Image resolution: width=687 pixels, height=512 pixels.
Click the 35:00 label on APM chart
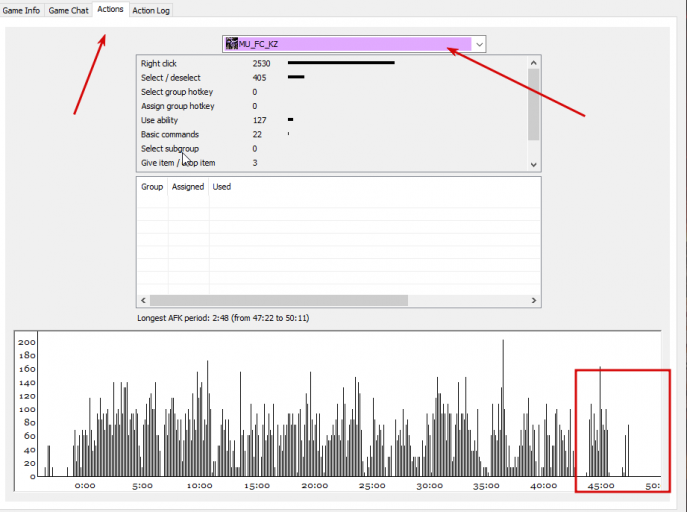486,486
